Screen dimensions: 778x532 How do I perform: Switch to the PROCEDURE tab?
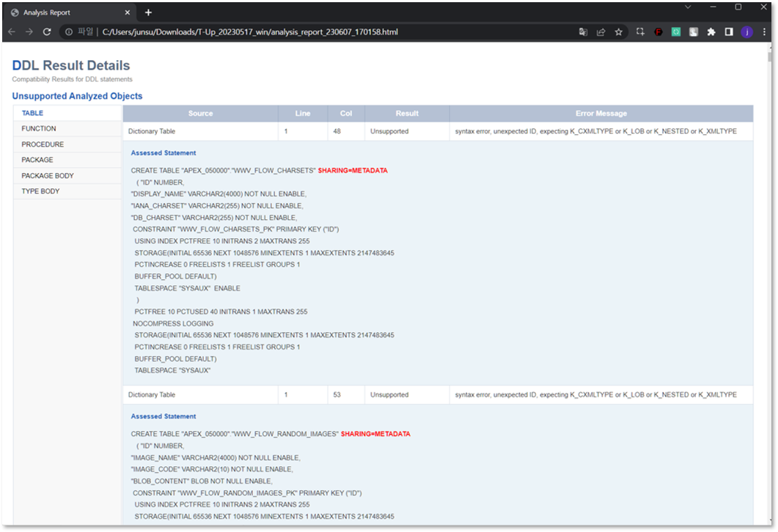click(x=43, y=144)
